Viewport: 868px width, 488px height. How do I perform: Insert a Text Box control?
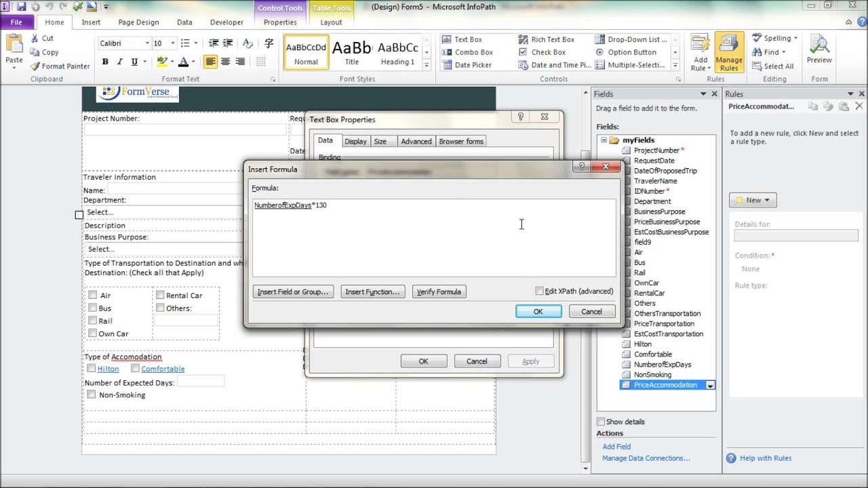[x=462, y=39]
